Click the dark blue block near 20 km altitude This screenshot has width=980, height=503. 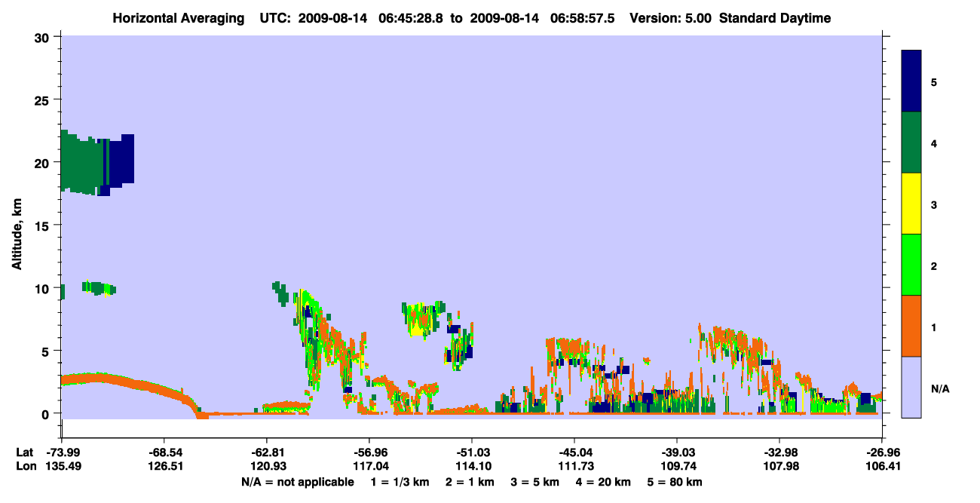click(122, 161)
